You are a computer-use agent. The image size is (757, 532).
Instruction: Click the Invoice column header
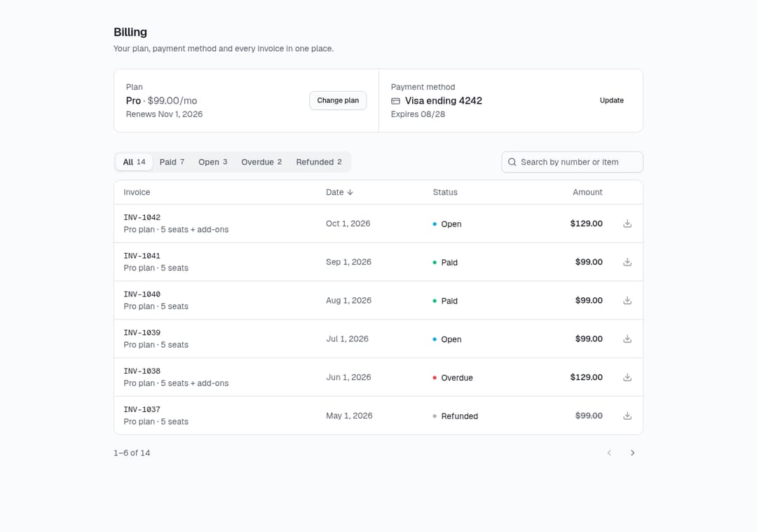pyautogui.click(x=137, y=192)
